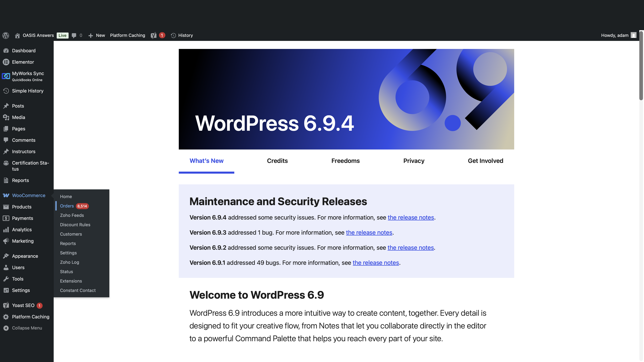Click the Products archive icon
Screen dimensions: 644x362
pyautogui.click(x=6, y=207)
